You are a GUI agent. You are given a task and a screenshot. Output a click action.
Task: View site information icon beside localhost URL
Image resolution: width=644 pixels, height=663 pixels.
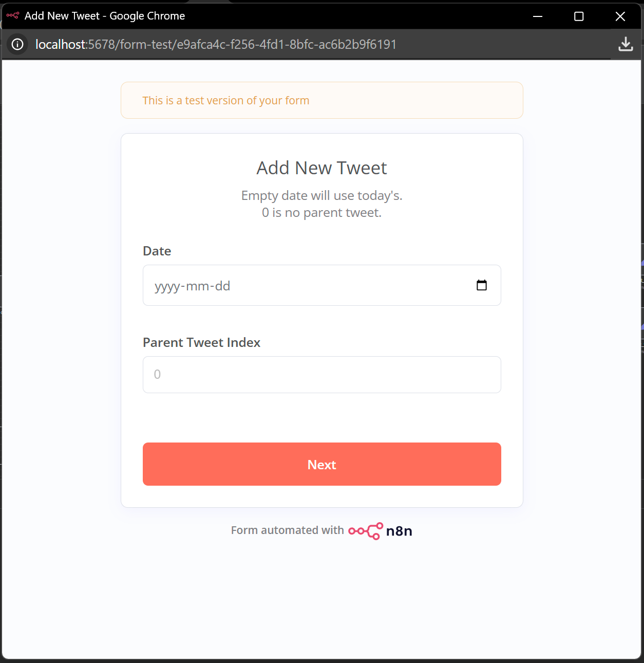tap(17, 44)
